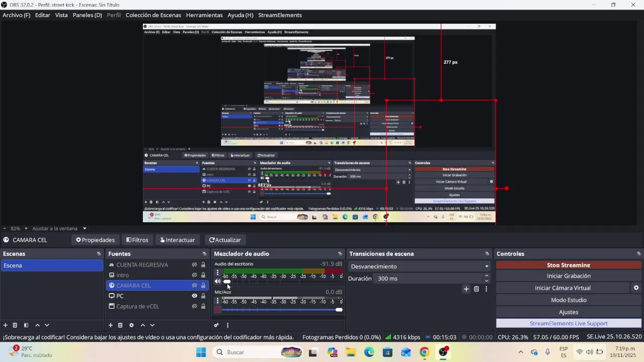
Task: Open Paneles menu
Action: pyautogui.click(x=88, y=15)
